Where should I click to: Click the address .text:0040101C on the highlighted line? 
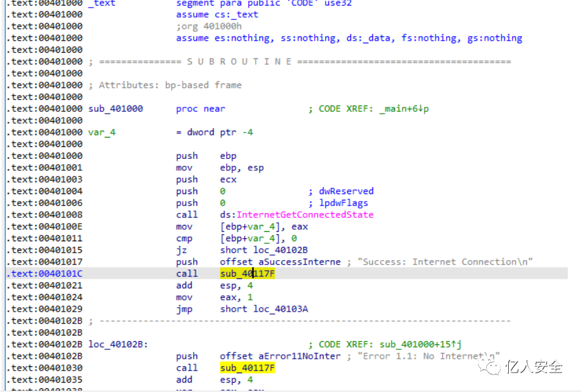coord(45,273)
